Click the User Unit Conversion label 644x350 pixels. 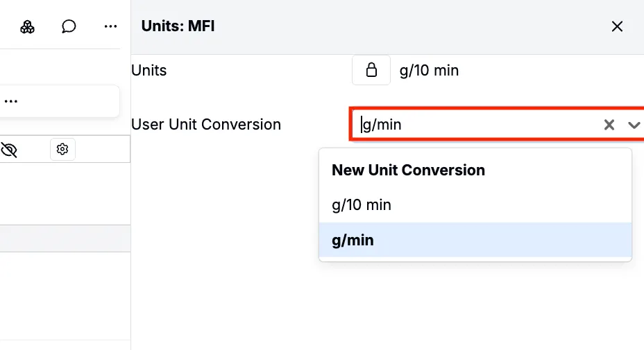[206, 125]
